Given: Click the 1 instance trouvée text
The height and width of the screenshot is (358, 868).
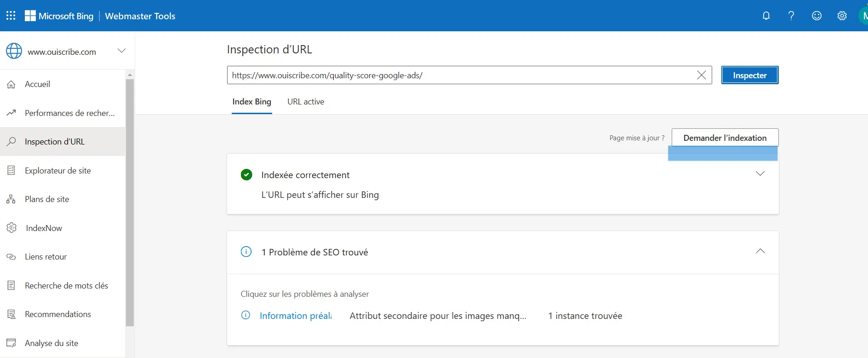Looking at the screenshot, I should (x=585, y=316).
